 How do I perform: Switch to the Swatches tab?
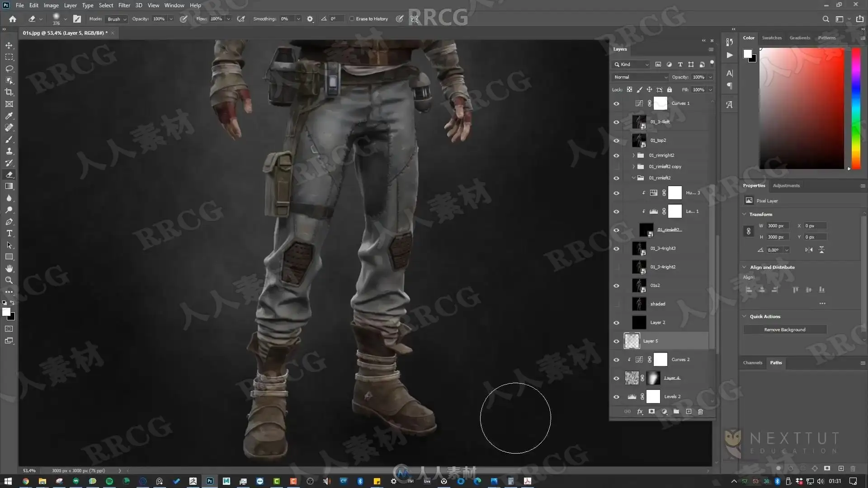click(771, 38)
